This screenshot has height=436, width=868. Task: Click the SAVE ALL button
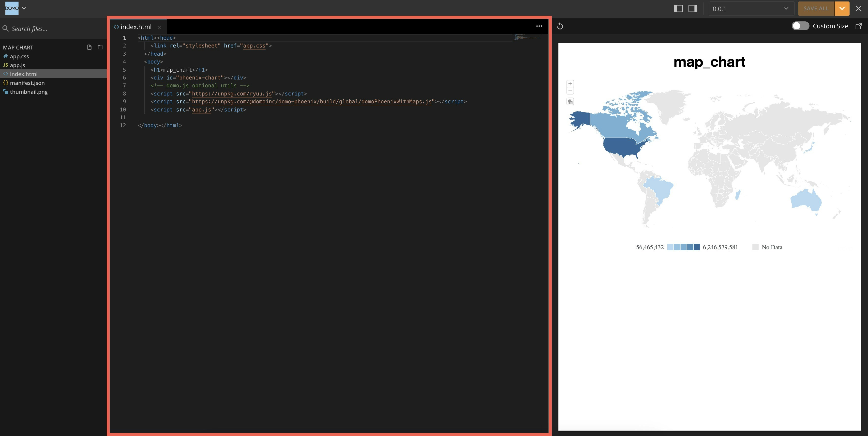tap(815, 8)
